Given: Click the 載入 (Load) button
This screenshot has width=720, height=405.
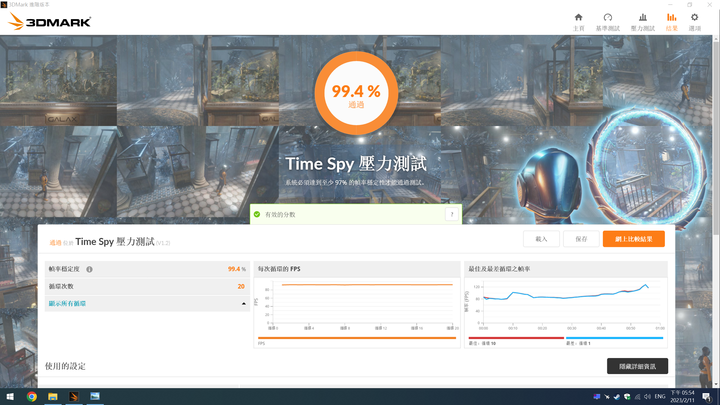Looking at the screenshot, I should click(541, 239).
